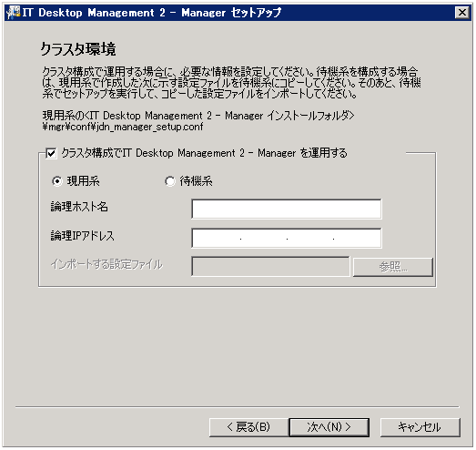Select the 現用系 radio button
This screenshot has height=450, width=476.
coord(56,181)
